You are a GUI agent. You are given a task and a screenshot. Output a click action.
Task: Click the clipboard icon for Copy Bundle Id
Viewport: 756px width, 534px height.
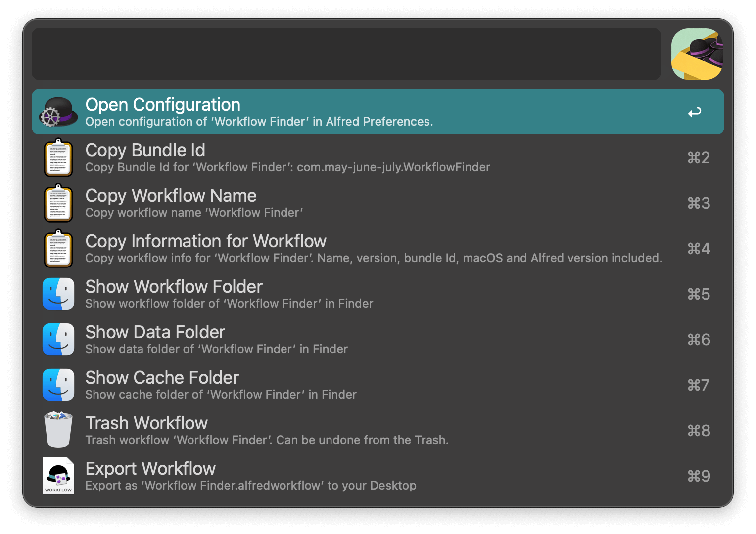(58, 157)
